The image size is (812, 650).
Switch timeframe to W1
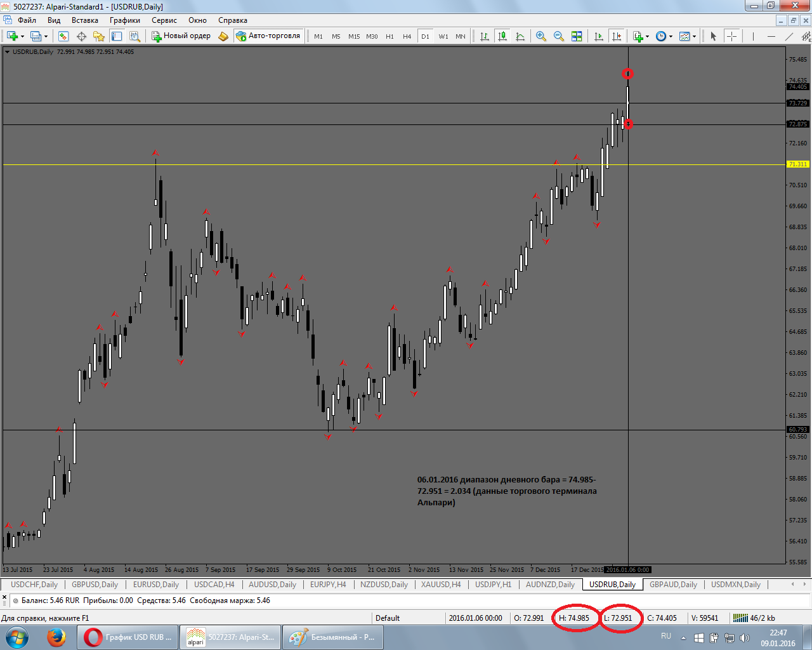tap(443, 36)
